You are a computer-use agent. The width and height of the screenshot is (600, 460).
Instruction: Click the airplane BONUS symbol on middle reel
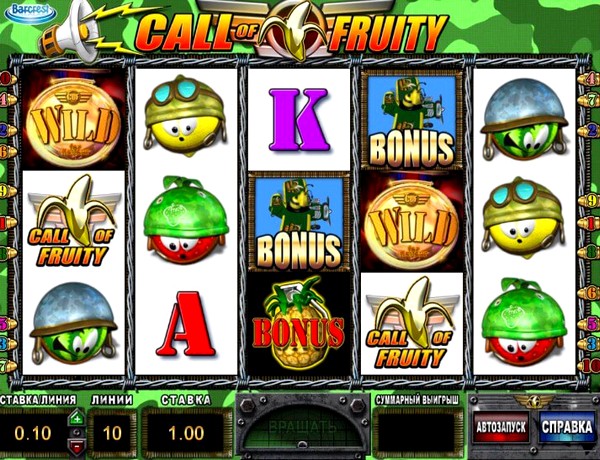(299, 222)
